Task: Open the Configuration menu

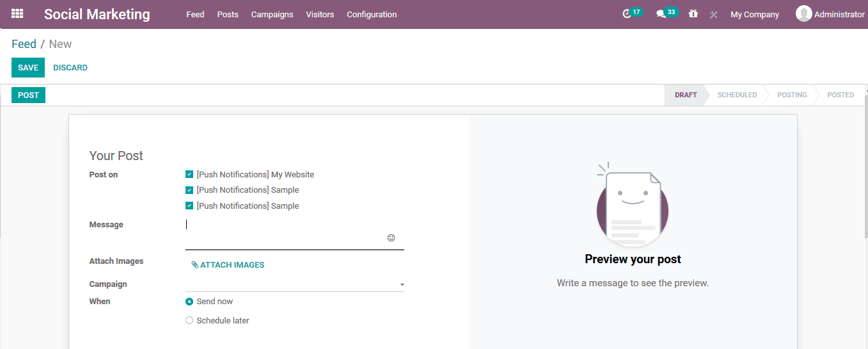Action: click(x=372, y=14)
